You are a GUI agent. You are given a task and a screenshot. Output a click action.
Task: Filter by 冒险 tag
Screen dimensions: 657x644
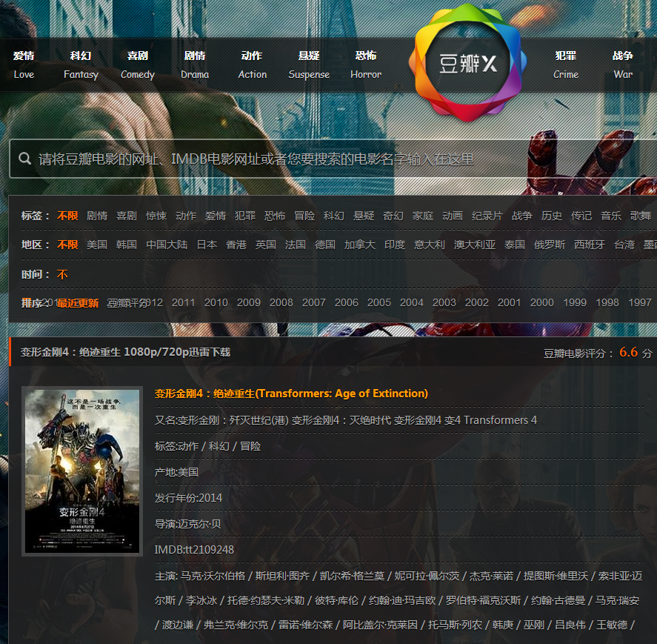[x=304, y=216]
